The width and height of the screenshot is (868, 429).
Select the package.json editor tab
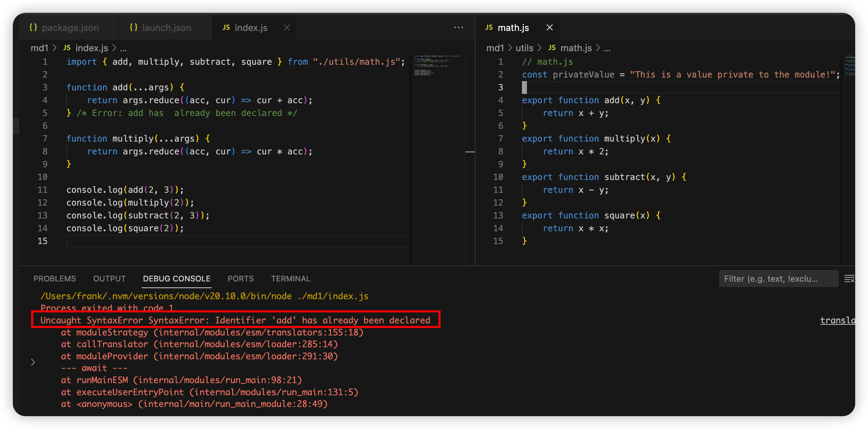[x=65, y=27]
